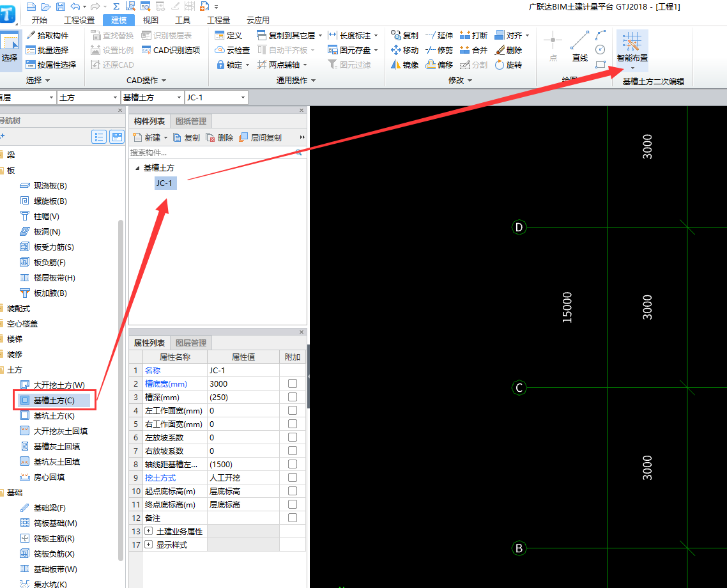The width and height of the screenshot is (727, 588).
Task: Click the 槽底宽 value 3000 cell
Action: [x=243, y=383]
